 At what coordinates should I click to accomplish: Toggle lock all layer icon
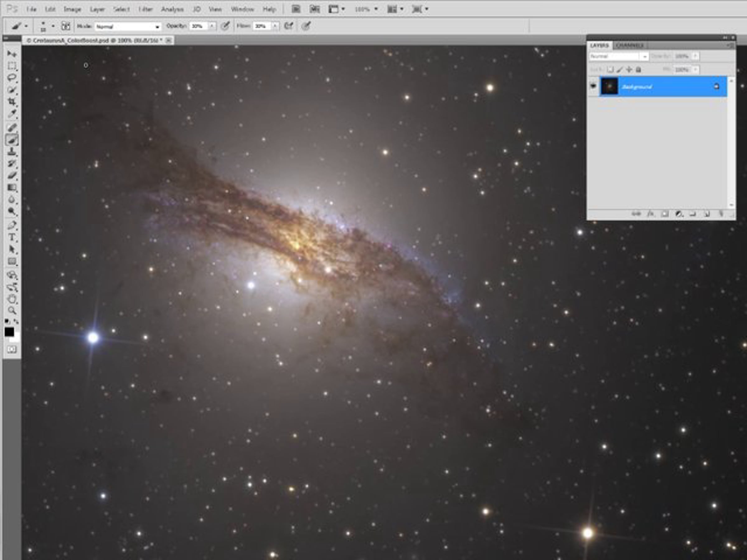click(x=638, y=70)
